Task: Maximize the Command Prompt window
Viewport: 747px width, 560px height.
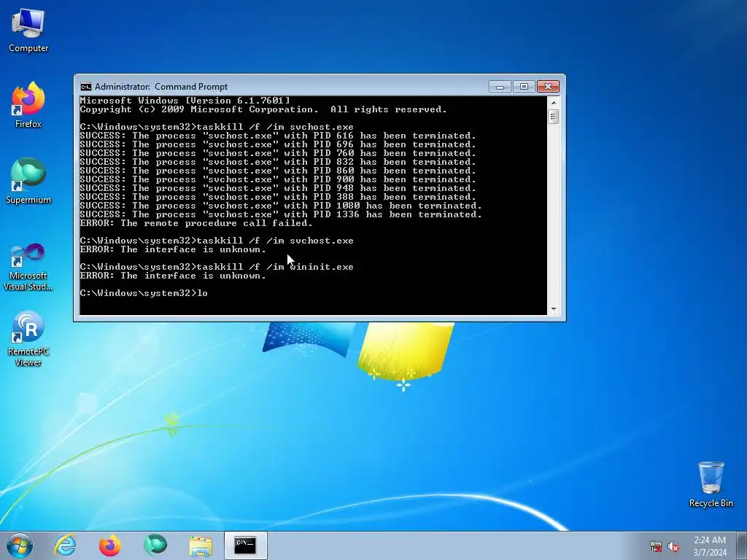Action: (x=524, y=87)
